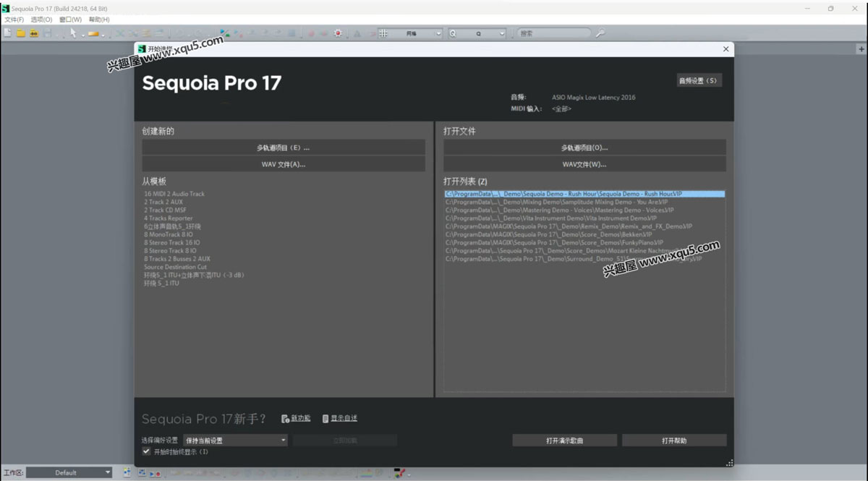Create new 多轨道项目 (E) project
This screenshot has width=868, height=481.
pyautogui.click(x=284, y=148)
